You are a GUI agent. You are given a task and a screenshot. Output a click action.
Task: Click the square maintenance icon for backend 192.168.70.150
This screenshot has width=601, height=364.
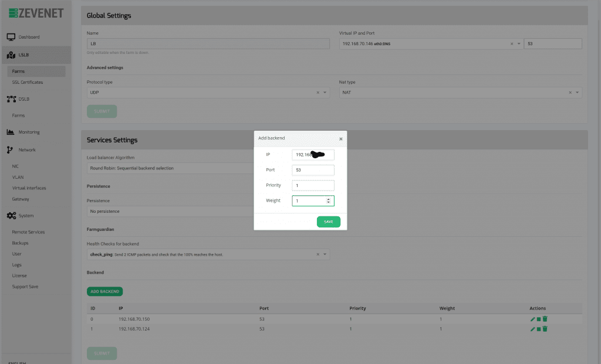(x=539, y=319)
